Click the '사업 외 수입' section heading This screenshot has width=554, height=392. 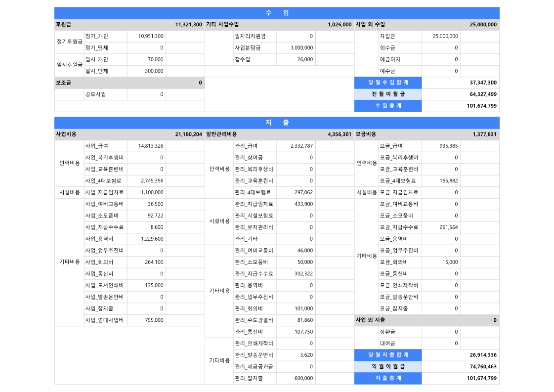pyautogui.click(x=370, y=24)
